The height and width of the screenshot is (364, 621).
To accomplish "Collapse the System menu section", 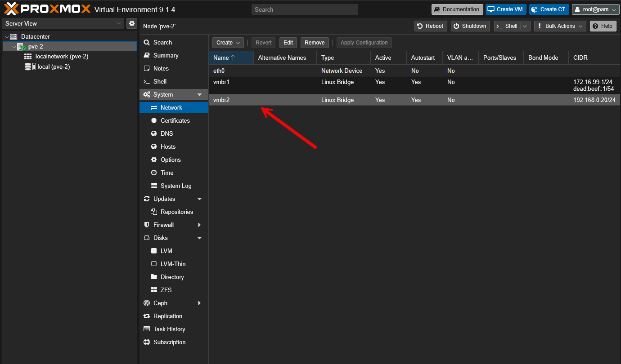I will click(x=199, y=94).
